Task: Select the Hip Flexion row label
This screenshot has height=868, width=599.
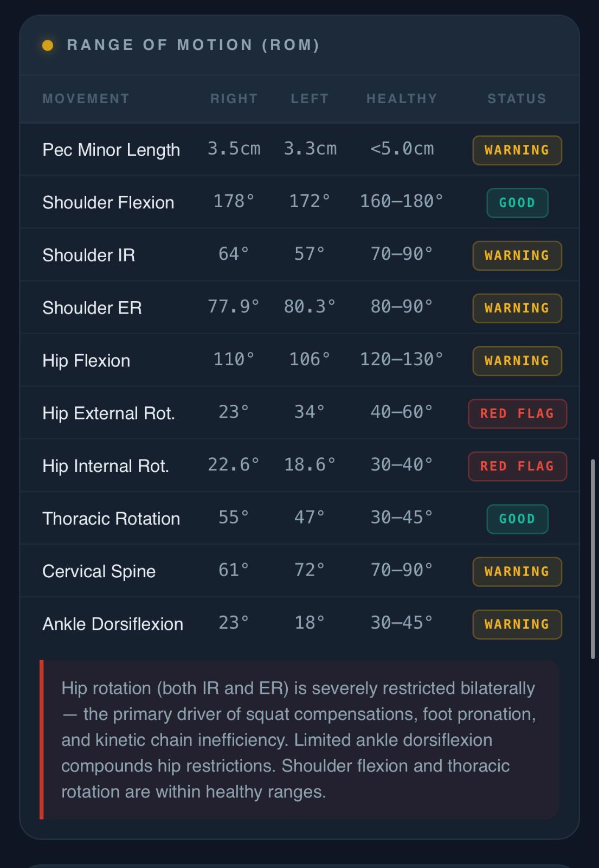Action: point(86,361)
